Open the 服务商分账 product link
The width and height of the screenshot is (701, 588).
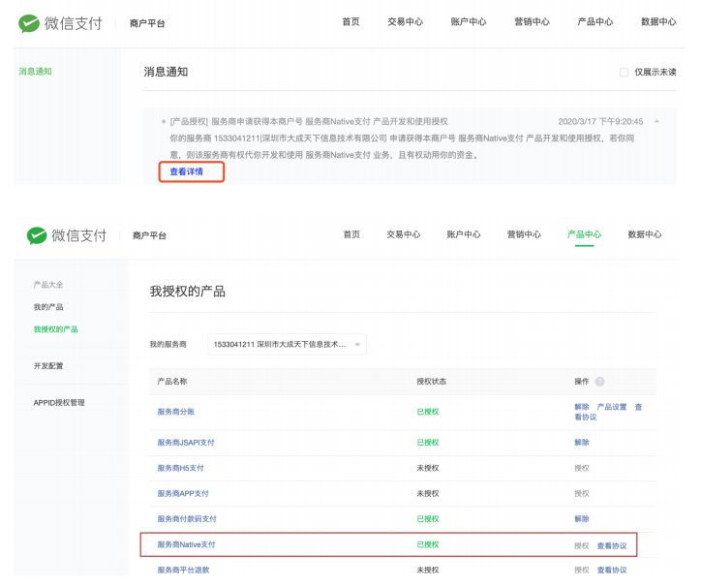pos(175,412)
